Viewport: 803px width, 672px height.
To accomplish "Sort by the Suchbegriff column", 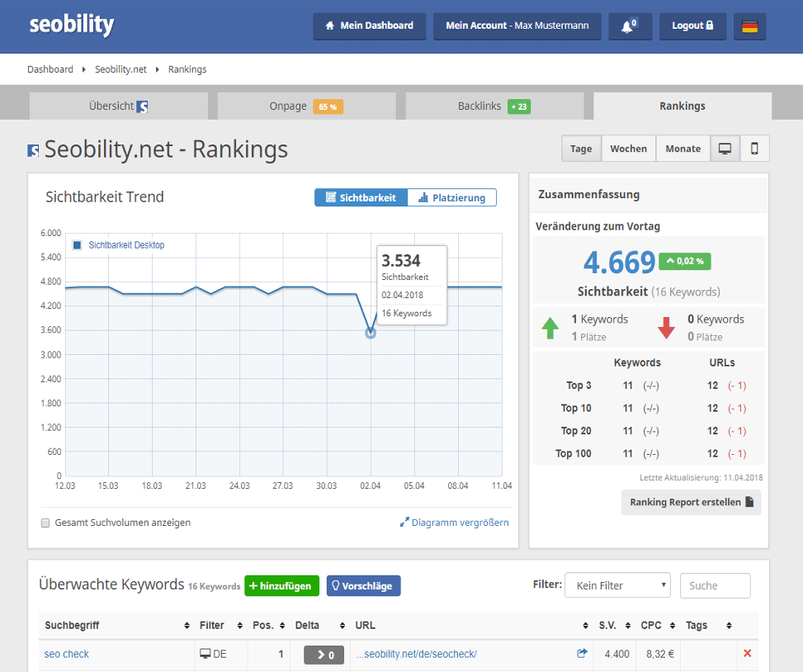I will [116, 626].
